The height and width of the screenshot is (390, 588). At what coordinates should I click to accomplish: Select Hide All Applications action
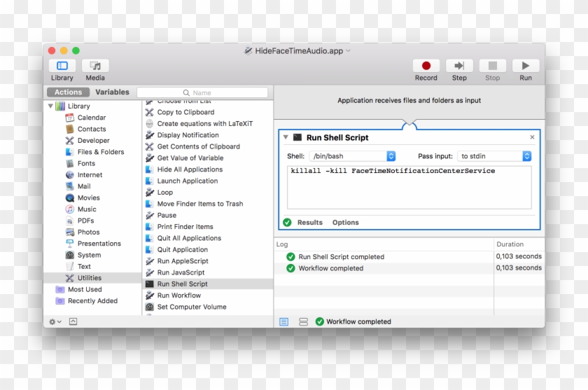click(x=208, y=169)
